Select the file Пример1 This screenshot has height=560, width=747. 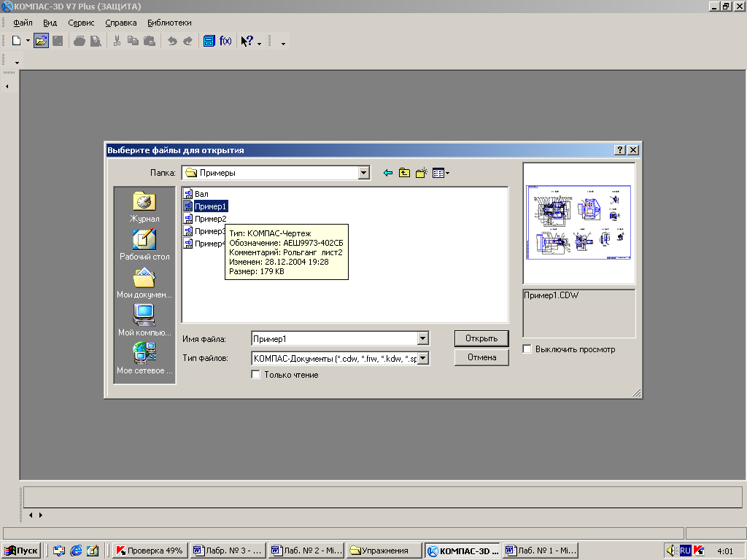206,206
